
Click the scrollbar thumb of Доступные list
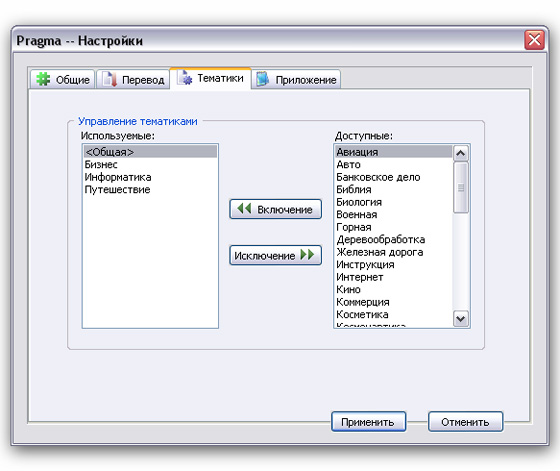click(460, 188)
